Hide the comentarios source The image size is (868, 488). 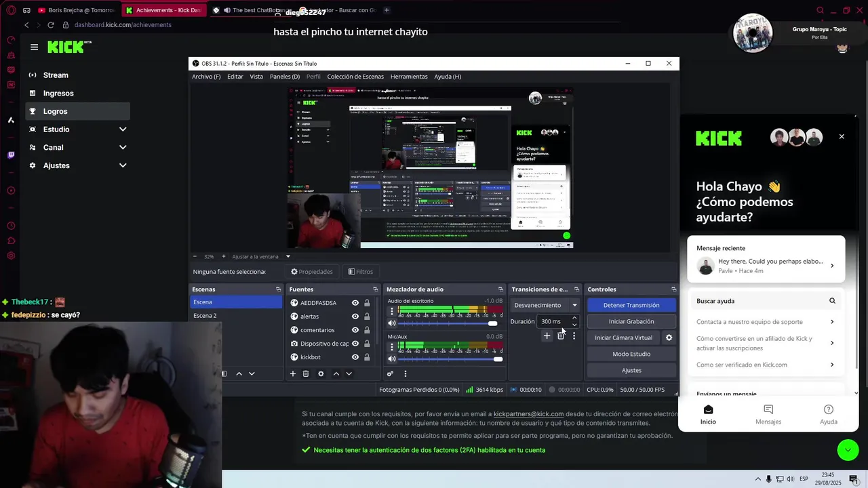coord(355,330)
